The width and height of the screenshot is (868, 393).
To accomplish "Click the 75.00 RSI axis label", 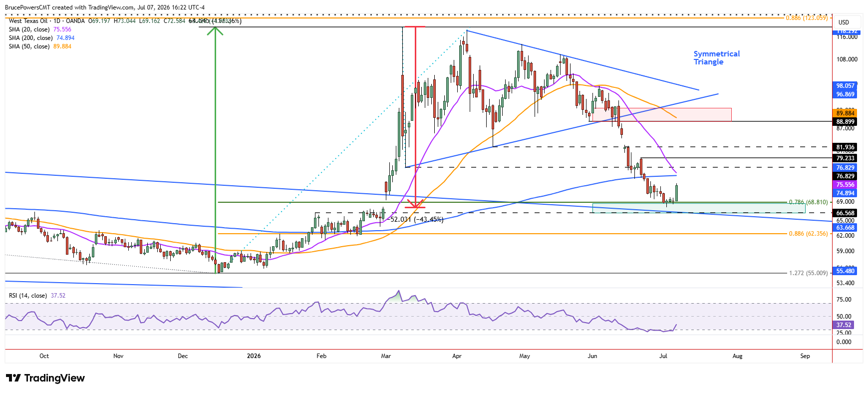I will coord(844,300).
